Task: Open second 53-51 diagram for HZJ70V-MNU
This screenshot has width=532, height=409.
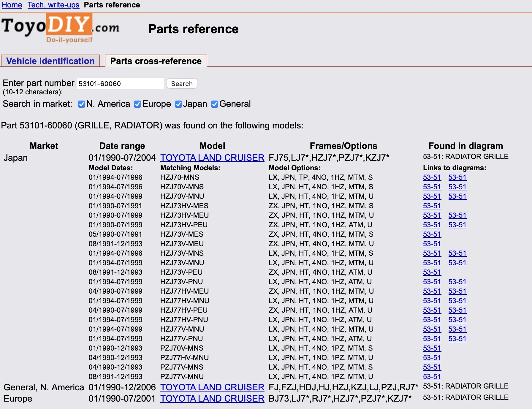Action: (457, 196)
